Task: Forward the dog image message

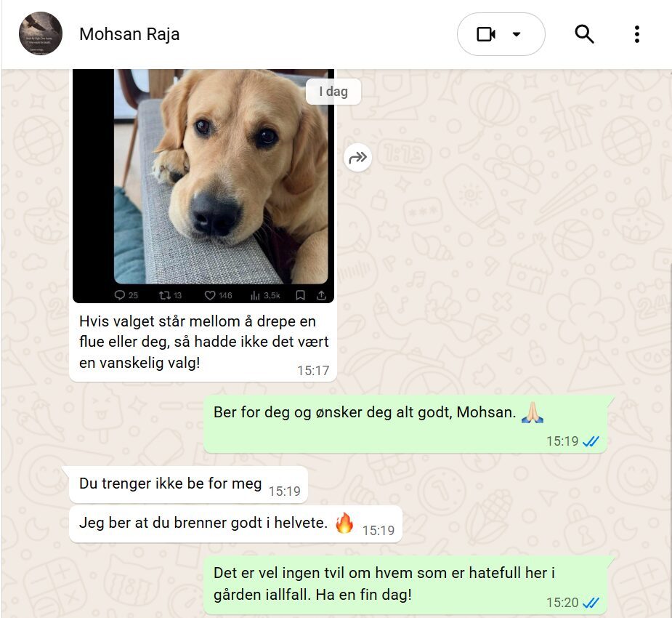Action: pos(358,158)
